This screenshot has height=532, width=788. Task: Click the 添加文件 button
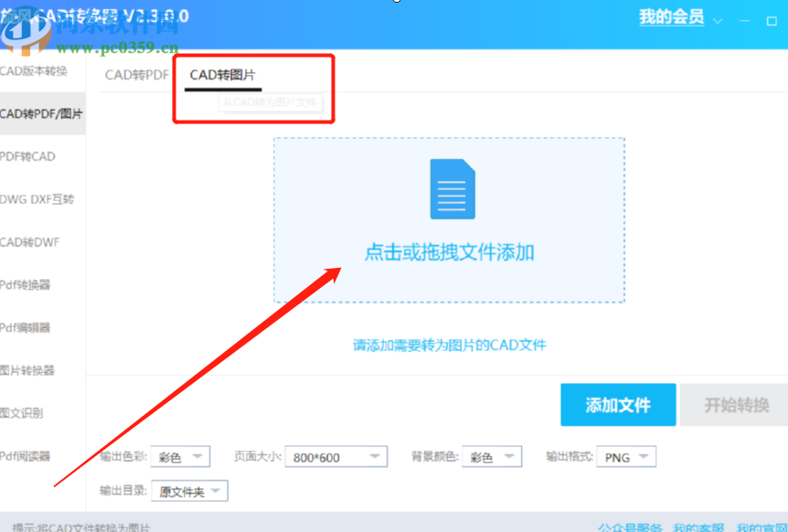click(x=618, y=405)
